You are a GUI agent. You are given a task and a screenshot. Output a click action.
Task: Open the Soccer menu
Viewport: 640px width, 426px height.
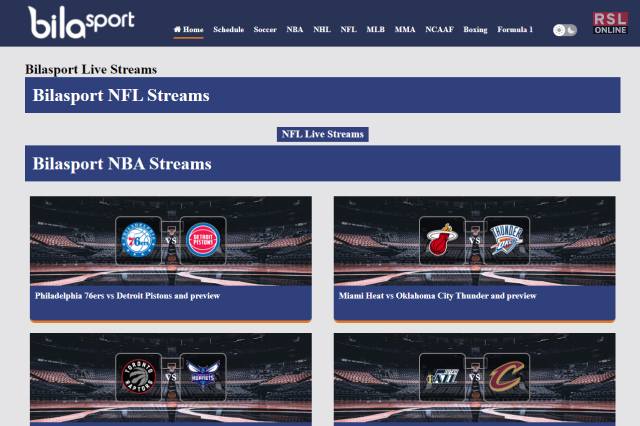coord(265,29)
